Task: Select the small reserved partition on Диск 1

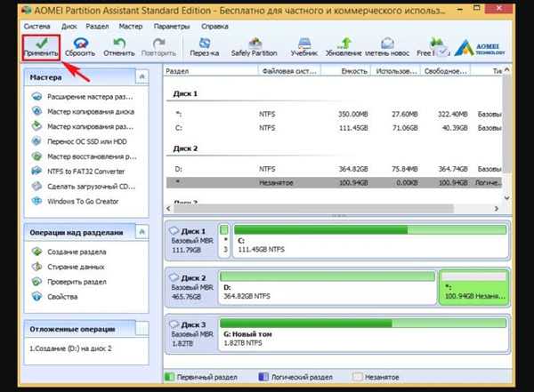Action: pos(224,241)
